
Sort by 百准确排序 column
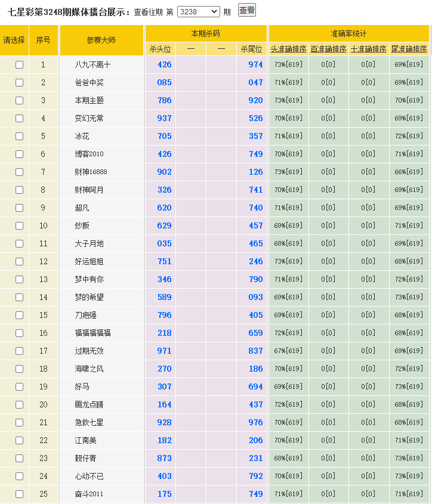click(x=329, y=49)
